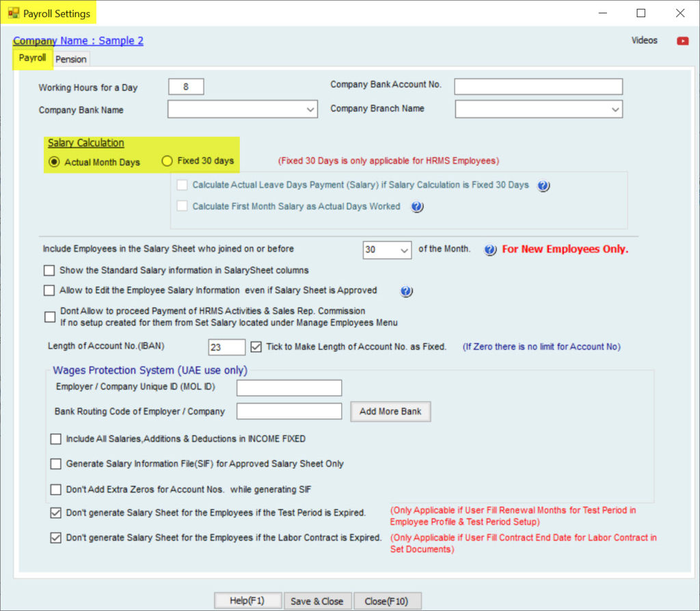Select Actual Month Days radio button
The height and width of the screenshot is (611, 700).
coord(54,162)
